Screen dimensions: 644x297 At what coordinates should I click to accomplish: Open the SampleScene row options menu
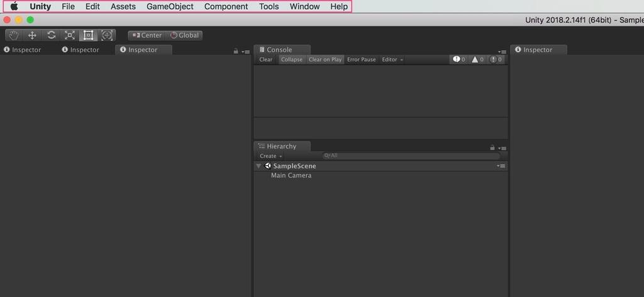(501, 166)
